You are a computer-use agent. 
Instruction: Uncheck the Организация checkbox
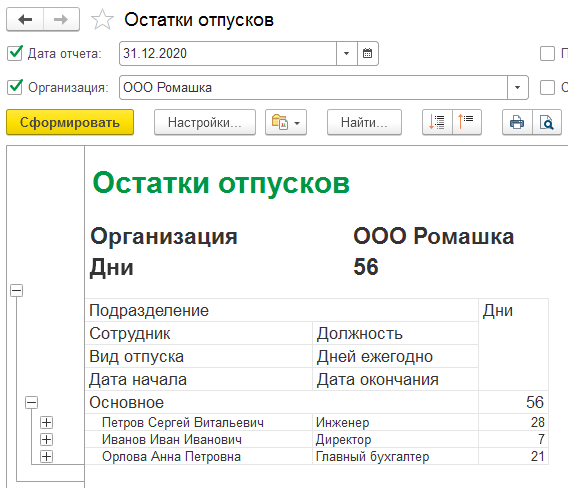click(15, 87)
